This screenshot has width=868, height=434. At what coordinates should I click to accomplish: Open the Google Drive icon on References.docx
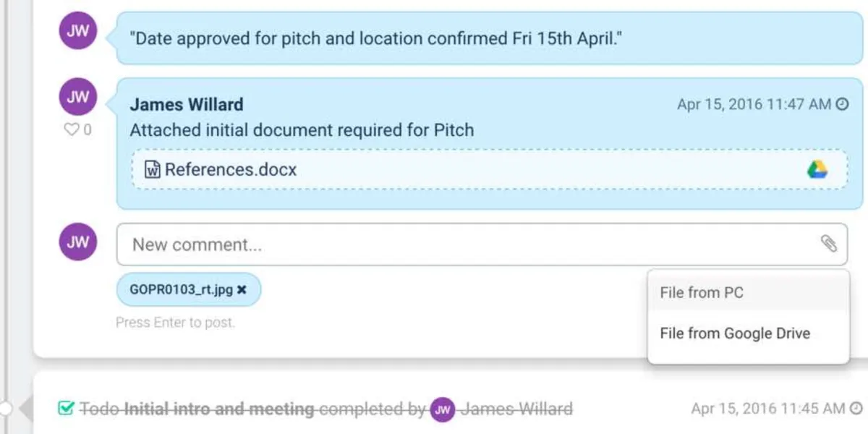(817, 170)
